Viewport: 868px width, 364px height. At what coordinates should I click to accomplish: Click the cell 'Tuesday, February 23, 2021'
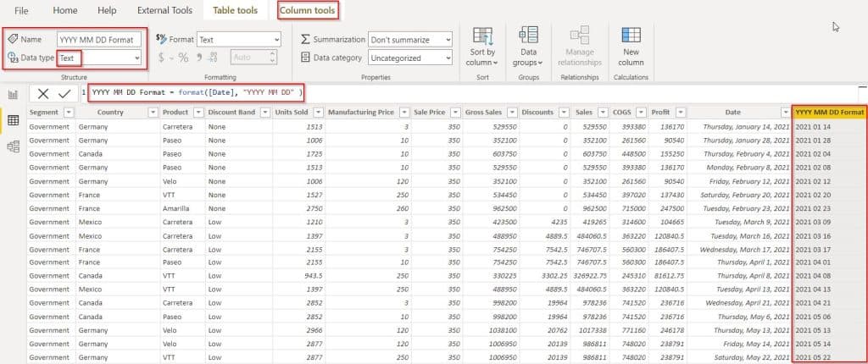point(739,208)
